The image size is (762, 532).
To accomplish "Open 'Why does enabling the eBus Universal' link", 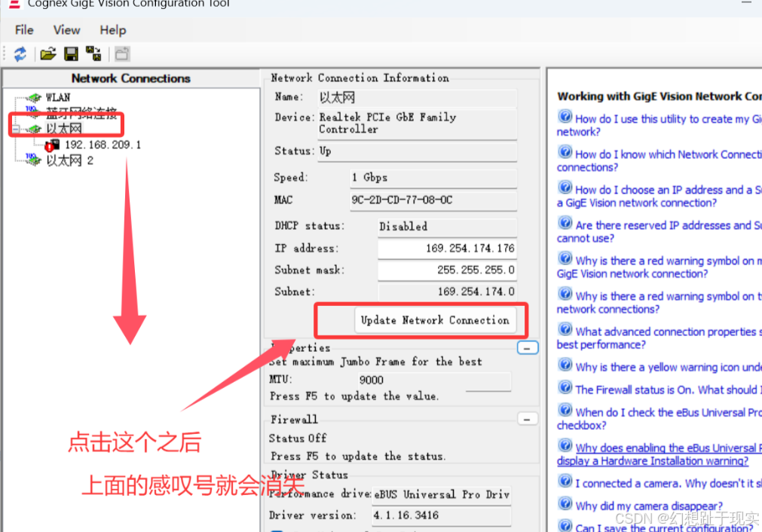I will [659, 454].
